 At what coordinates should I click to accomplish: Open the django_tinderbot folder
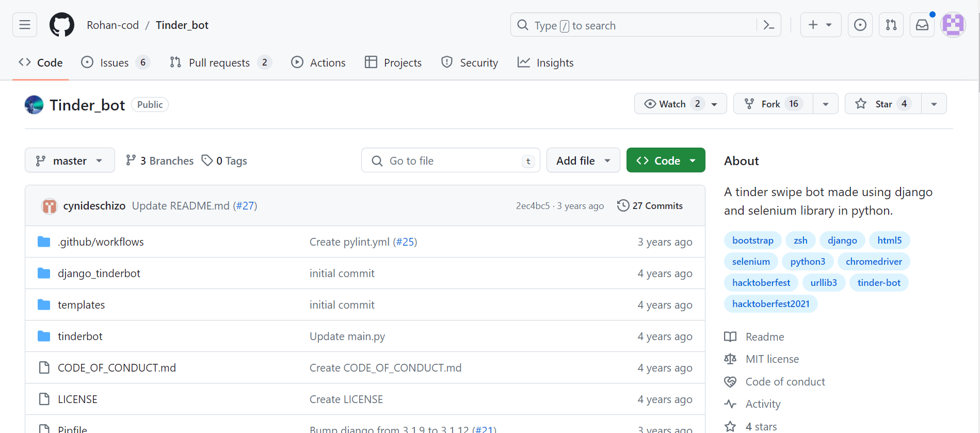(x=99, y=273)
